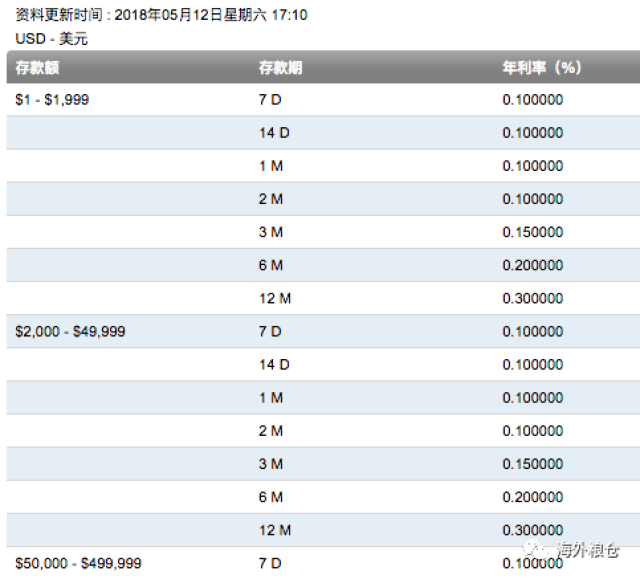The width and height of the screenshot is (640, 579).
Task: Select 3 M term in the $2,000 - $49,999 tier
Action: (x=271, y=464)
